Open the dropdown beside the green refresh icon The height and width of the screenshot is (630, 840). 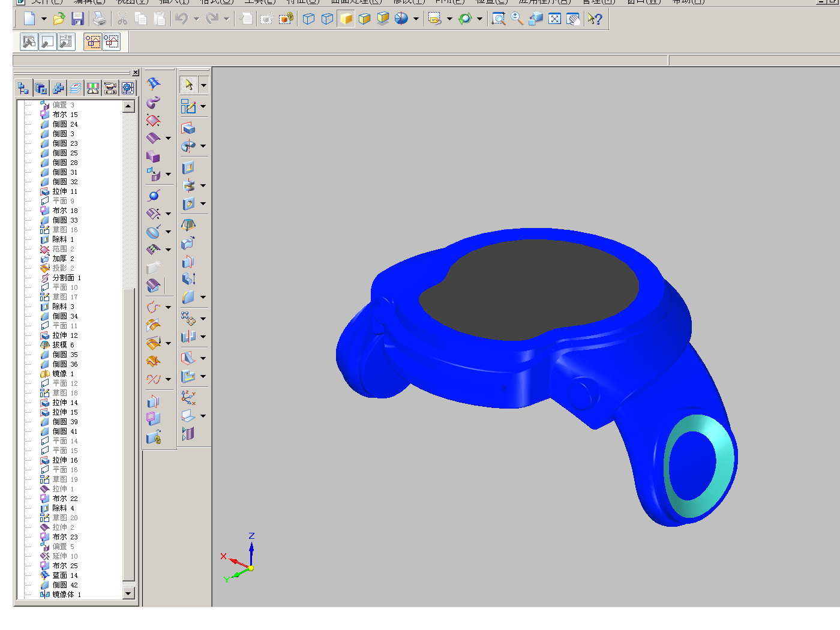pos(479,19)
